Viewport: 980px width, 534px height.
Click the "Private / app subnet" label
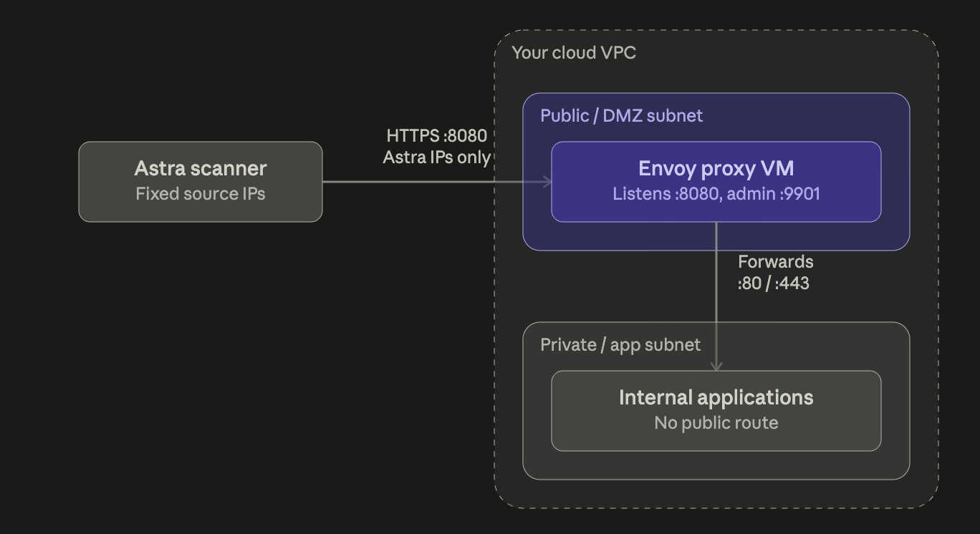tap(620, 345)
